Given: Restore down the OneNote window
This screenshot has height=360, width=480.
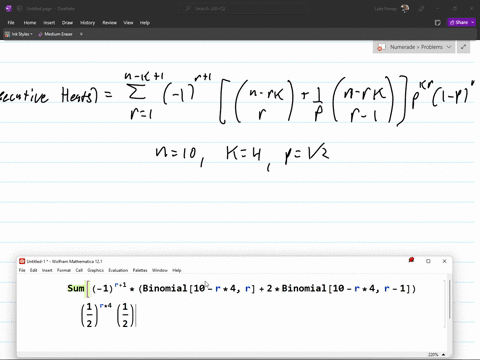Looking at the screenshot, I should click(455, 9).
